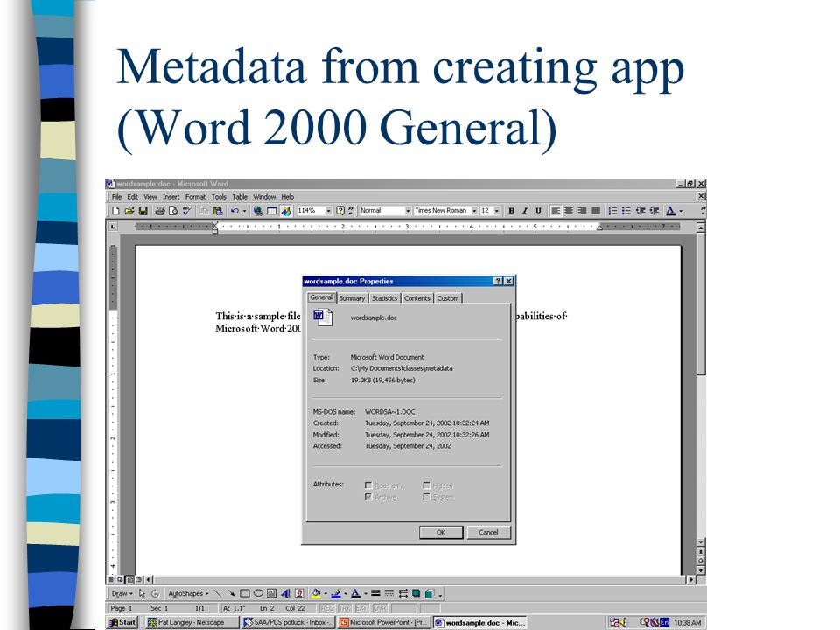The width and height of the screenshot is (840, 630).
Task: Click the Open folder toolbar icon
Action: [x=129, y=211]
